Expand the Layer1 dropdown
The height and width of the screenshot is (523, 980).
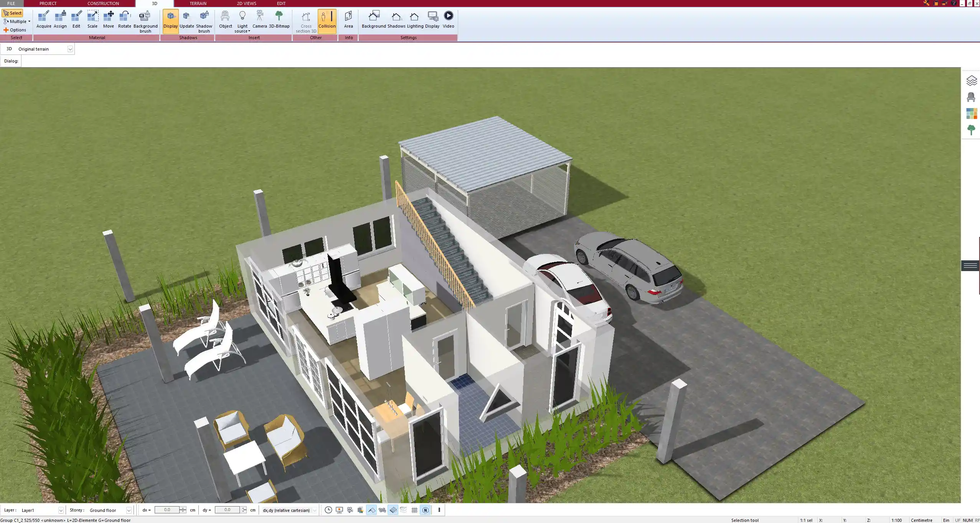pos(61,510)
